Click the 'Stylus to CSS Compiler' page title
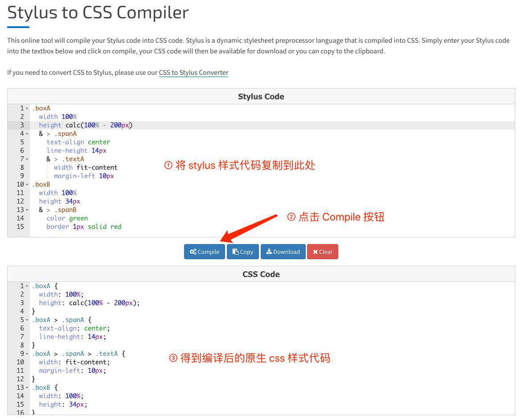521x420 pixels. [x=98, y=12]
